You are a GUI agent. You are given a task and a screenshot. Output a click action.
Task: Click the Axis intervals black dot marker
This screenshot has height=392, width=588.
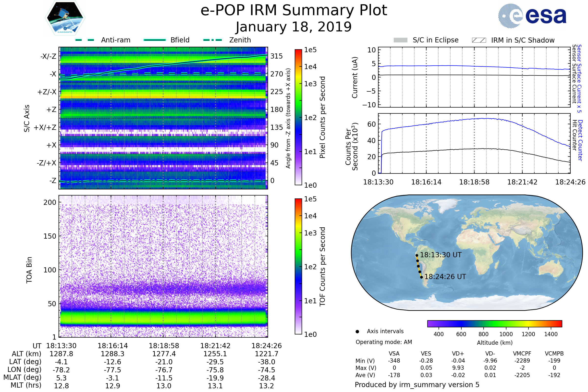[x=357, y=331]
